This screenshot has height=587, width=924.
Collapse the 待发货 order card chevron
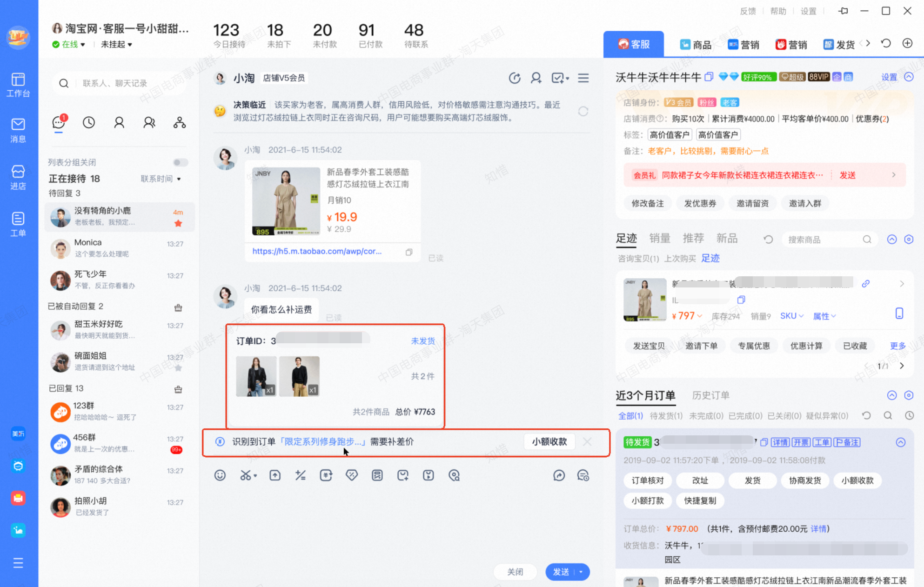click(x=901, y=442)
